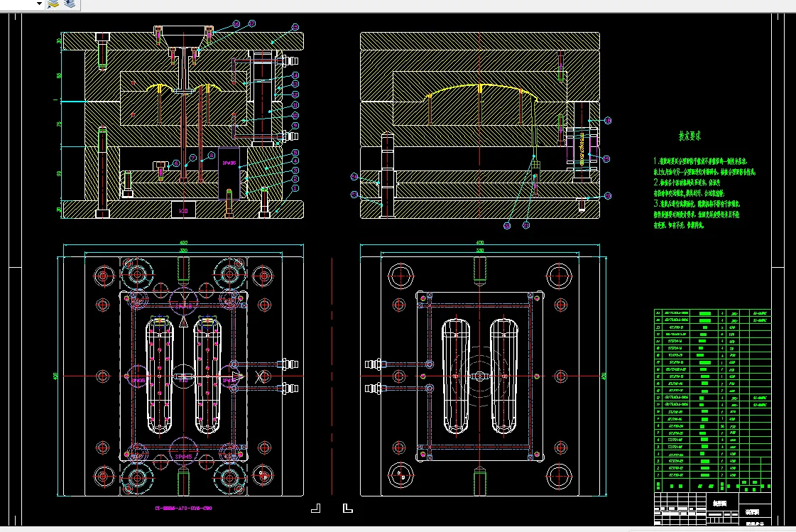
Task: Select the 技术要求 heading text
Action: pyautogui.click(x=689, y=136)
